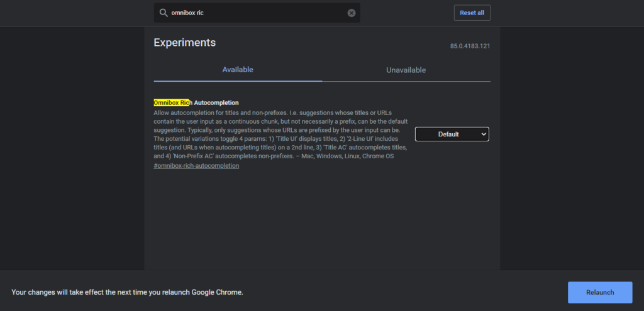
Task: Click the blue underline beneath the Available tab
Action: [x=238, y=80]
